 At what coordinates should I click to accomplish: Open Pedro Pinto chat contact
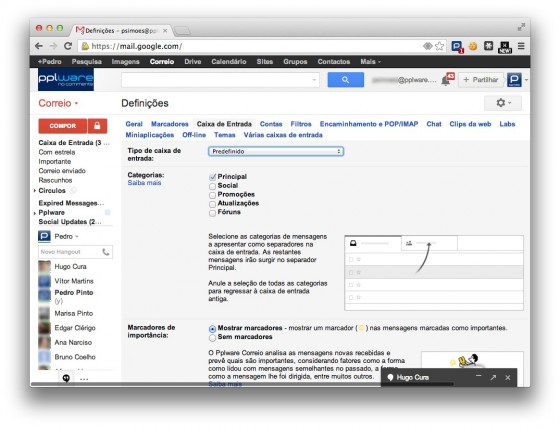(x=74, y=293)
